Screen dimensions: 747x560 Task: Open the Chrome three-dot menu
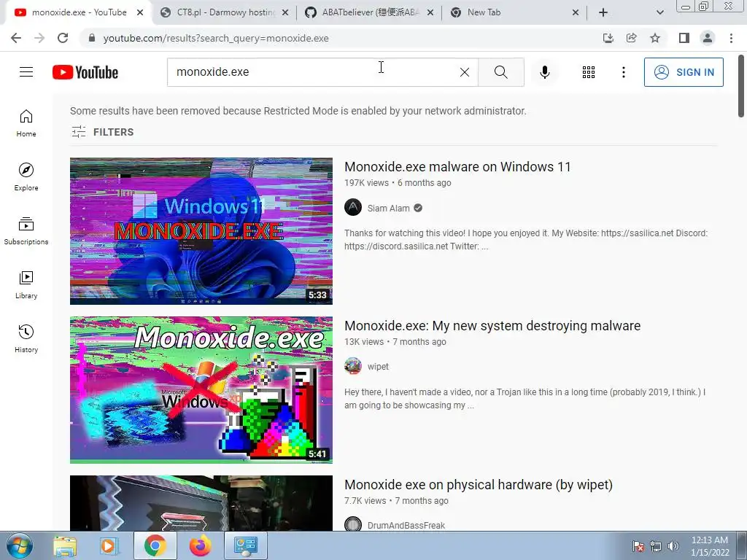(731, 38)
